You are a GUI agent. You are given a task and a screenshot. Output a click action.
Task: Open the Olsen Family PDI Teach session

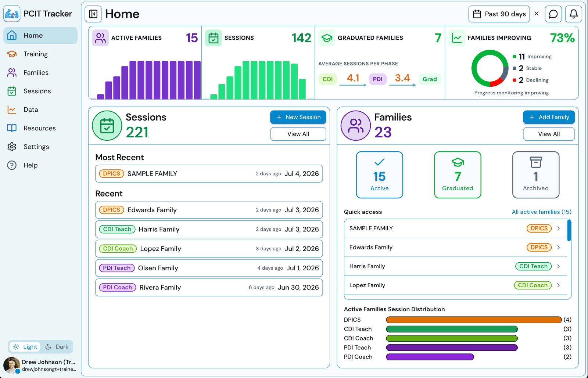209,268
